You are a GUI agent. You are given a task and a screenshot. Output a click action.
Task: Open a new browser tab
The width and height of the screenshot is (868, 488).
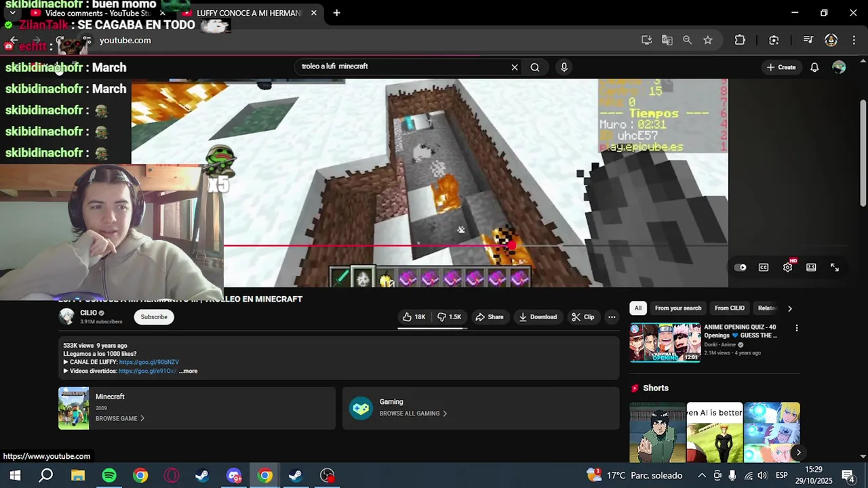pyautogui.click(x=336, y=13)
